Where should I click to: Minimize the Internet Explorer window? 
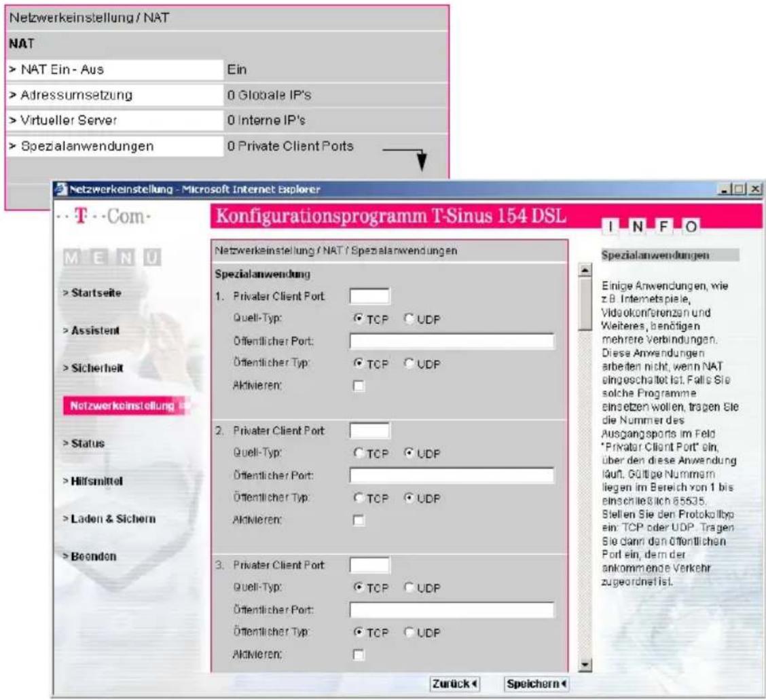point(725,189)
